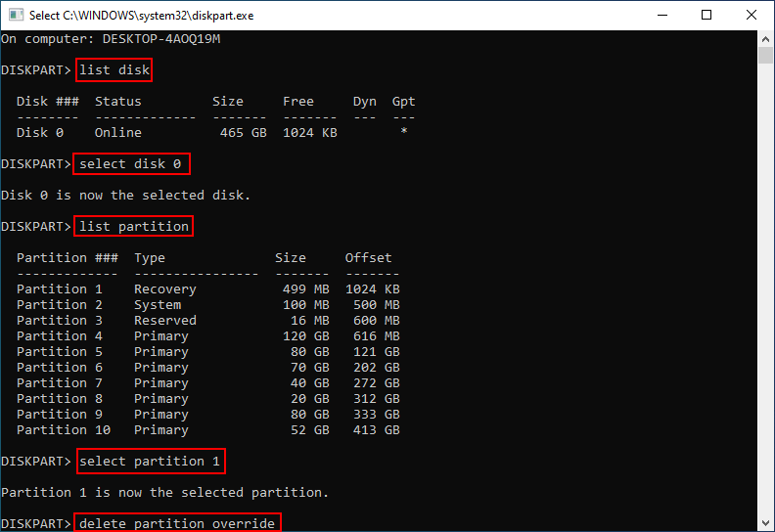This screenshot has height=532, width=775.
Task: Click the '413 GB' offset value
Action: [377, 430]
